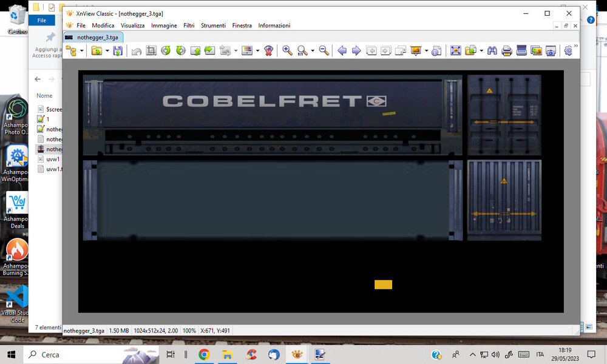607x364 pixels.
Task: Click the Zoom In magnifier
Action: click(287, 51)
